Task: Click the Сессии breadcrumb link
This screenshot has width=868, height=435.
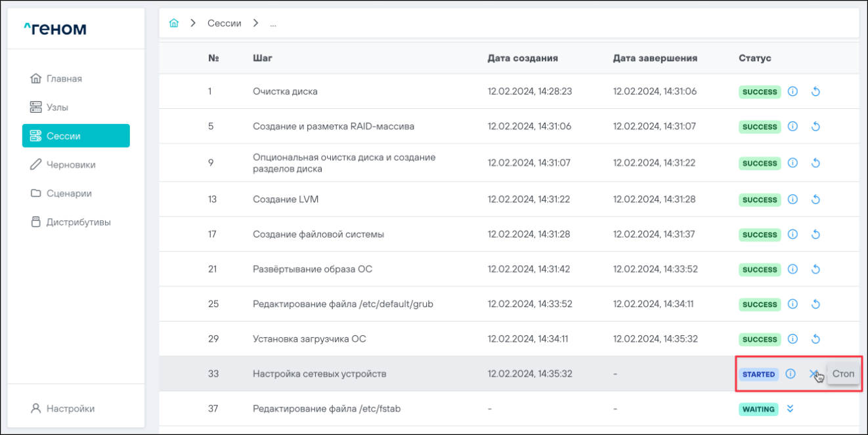Action: 224,23
